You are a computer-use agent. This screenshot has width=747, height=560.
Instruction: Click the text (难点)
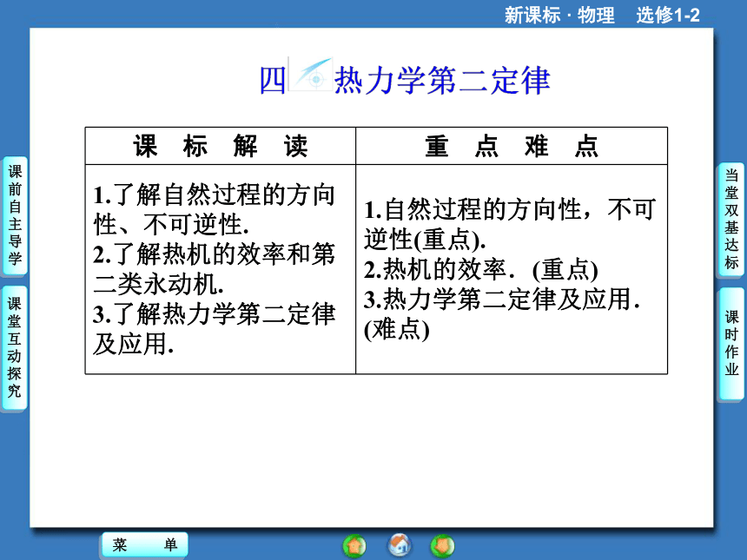[396, 330]
